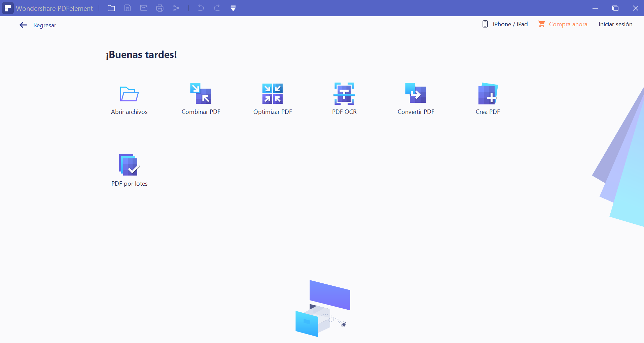Select the Optimizar PDF feature

pyautogui.click(x=272, y=98)
